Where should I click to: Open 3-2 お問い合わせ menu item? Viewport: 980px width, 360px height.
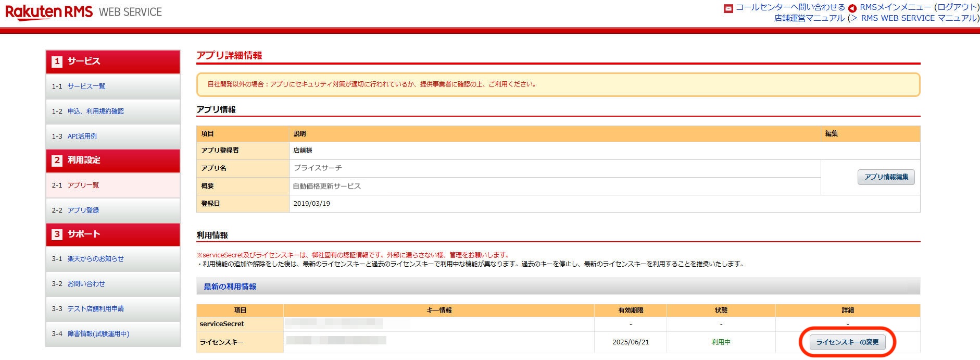pyautogui.click(x=86, y=284)
